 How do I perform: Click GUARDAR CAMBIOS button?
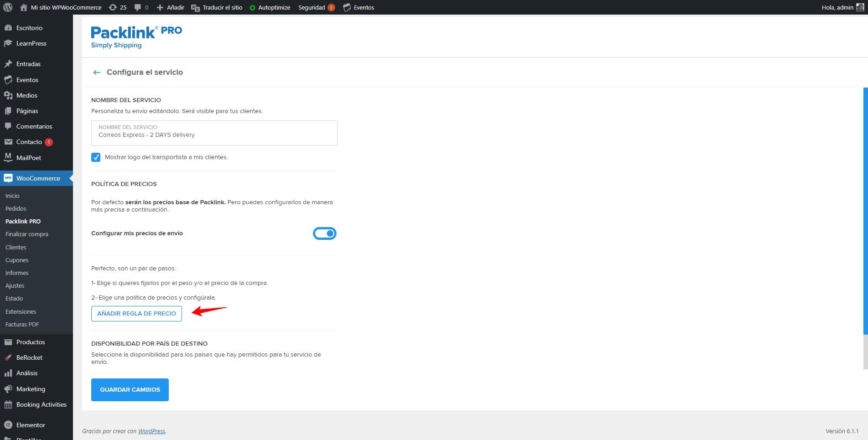[130, 390]
